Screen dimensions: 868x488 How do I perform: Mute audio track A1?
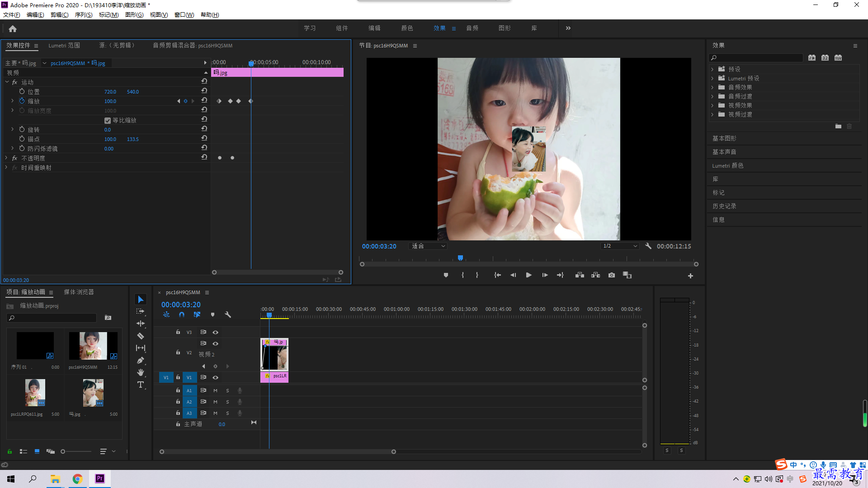pyautogui.click(x=215, y=390)
